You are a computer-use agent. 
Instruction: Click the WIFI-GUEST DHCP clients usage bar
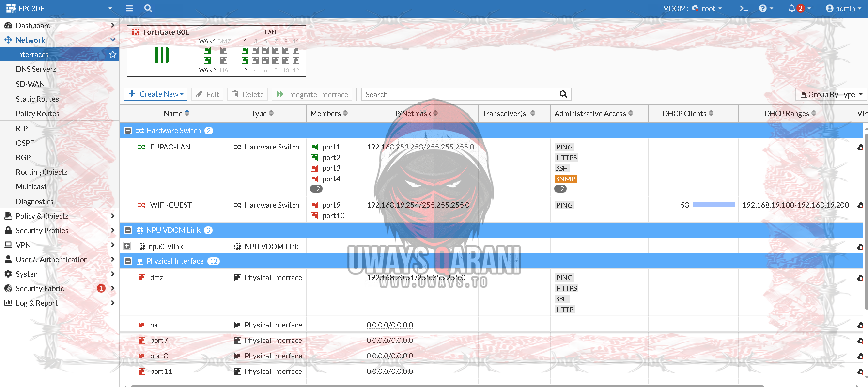(x=713, y=205)
